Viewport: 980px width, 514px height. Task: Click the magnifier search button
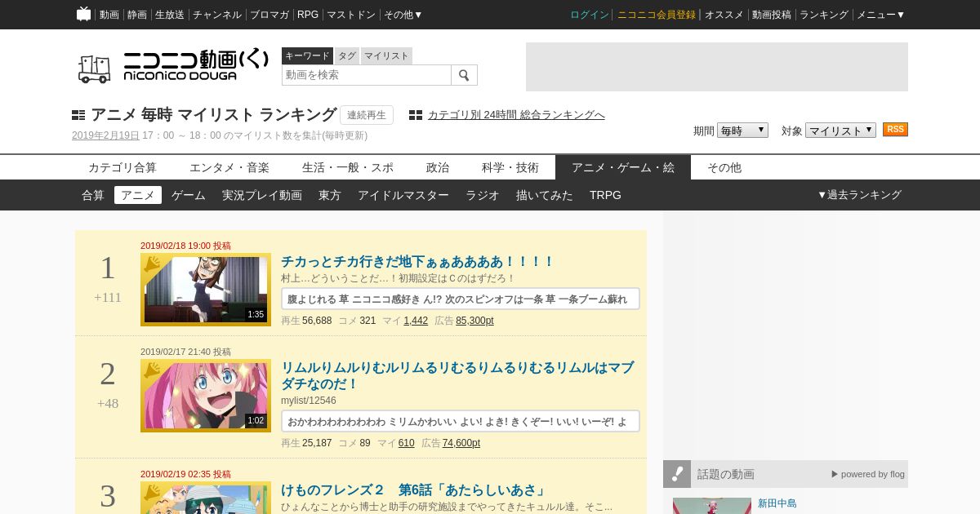464,75
